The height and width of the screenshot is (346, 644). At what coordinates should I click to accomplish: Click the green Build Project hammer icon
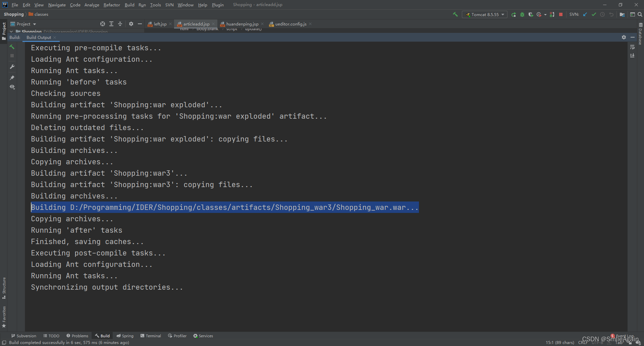(x=455, y=14)
